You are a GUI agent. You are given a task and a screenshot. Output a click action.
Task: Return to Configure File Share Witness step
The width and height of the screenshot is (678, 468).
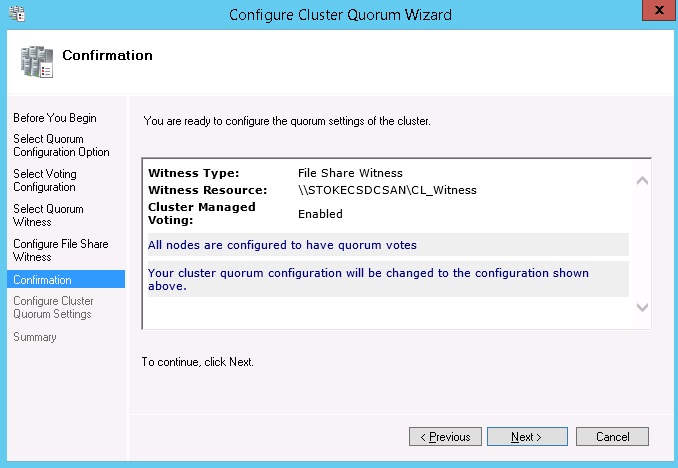coord(60,250)
